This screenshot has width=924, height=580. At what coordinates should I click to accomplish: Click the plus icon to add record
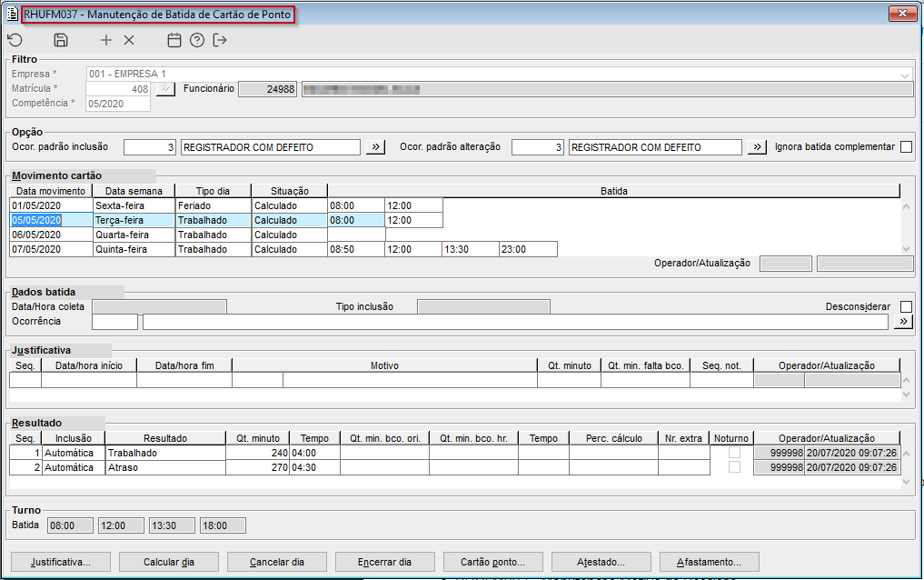(106, 40)
